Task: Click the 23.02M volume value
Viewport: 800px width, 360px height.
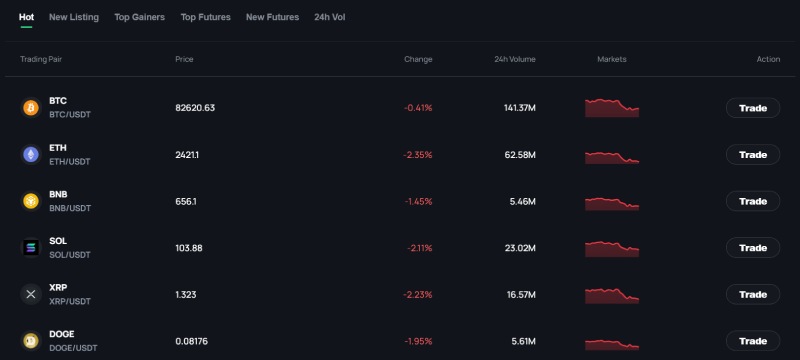Action: (x=520, y=248)
